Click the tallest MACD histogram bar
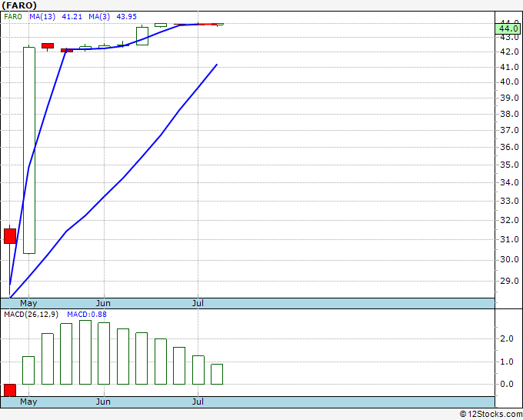The width and height of the screenshot is (523, 420). [85, 352]
